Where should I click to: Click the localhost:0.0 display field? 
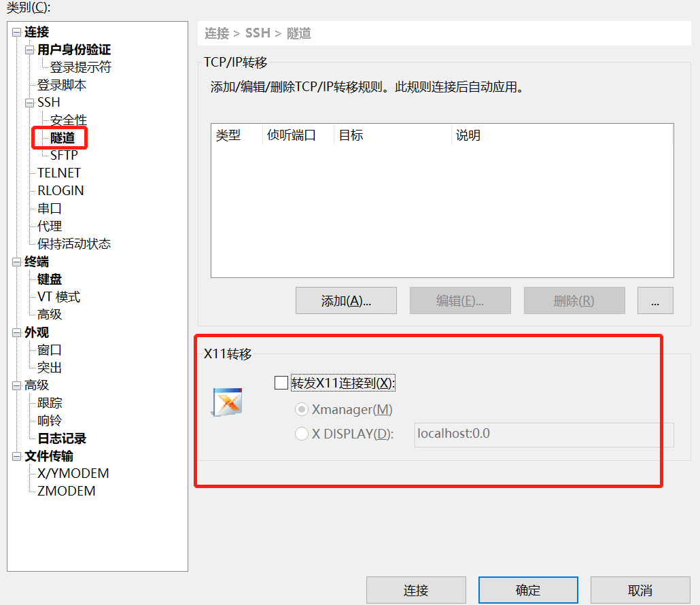point(544,434)
